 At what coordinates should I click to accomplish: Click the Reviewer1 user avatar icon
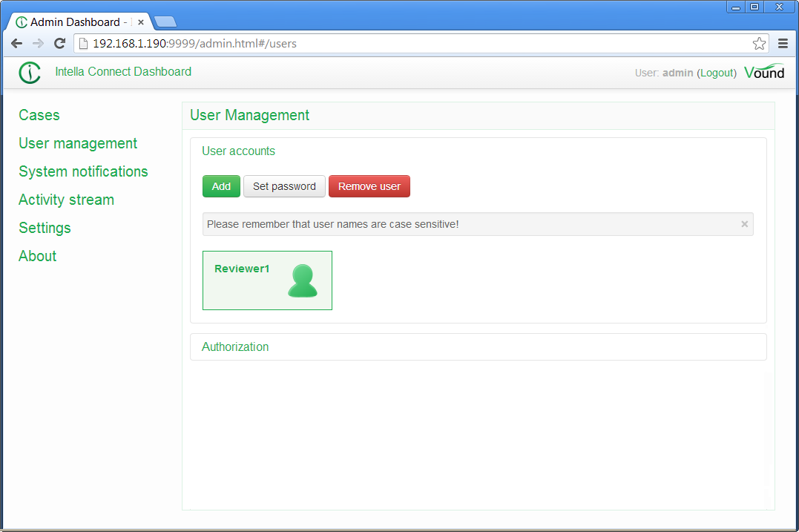point(303,280)
